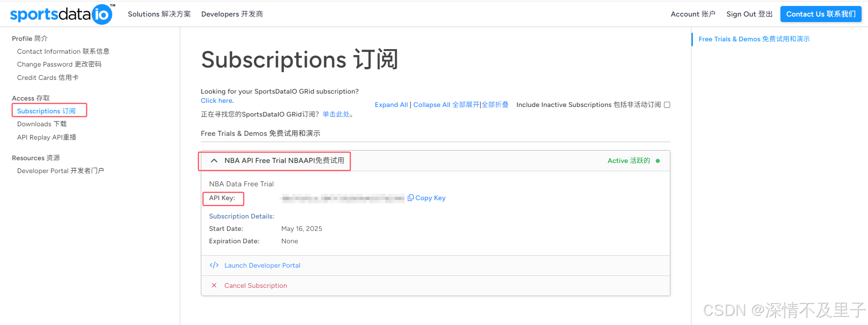Click the Chinese '单击此处' link
Viewport: 868px width, 325px height.
click(336, 114)
